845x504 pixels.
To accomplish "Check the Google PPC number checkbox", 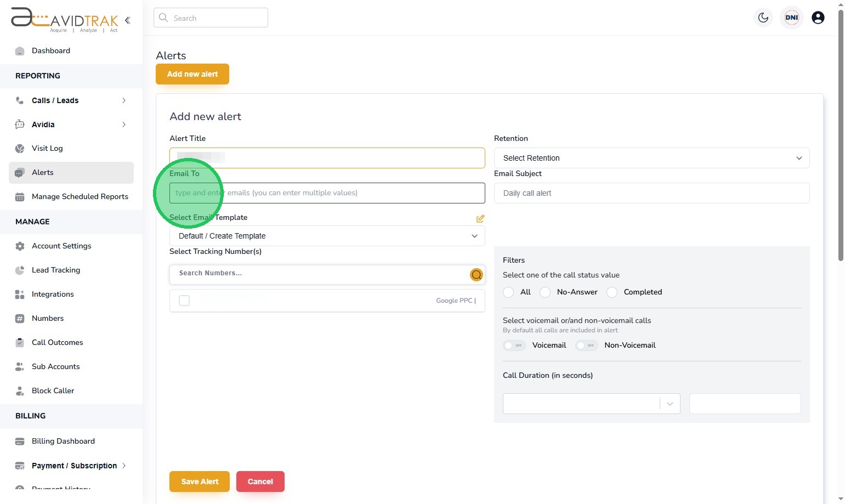I will (x=184, y=301).
